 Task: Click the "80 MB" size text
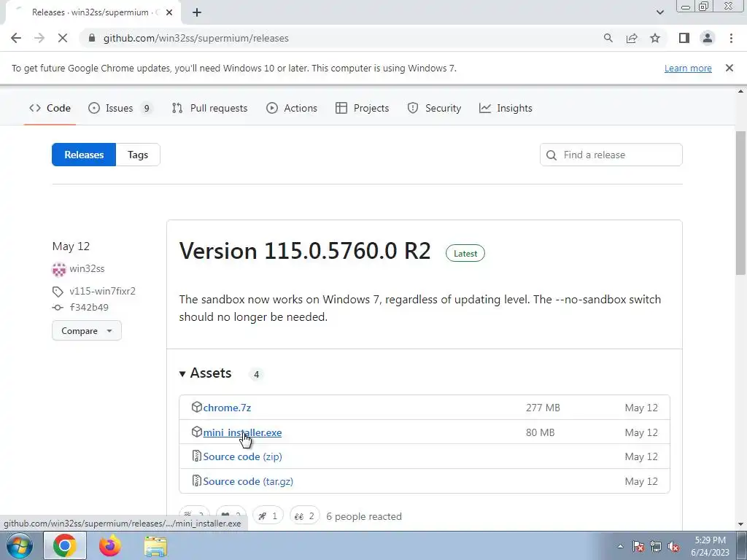tap(540, 432)
